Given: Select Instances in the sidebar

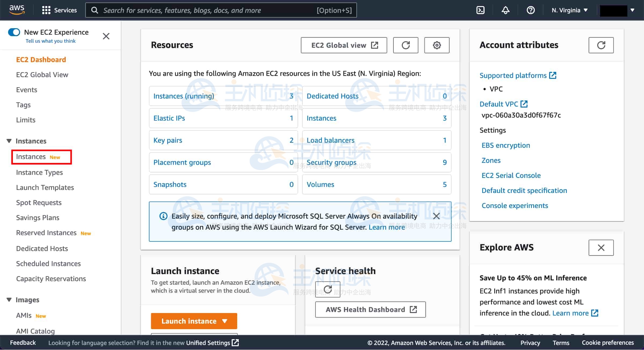Looking at the screenshot, I should pos(31,157).
